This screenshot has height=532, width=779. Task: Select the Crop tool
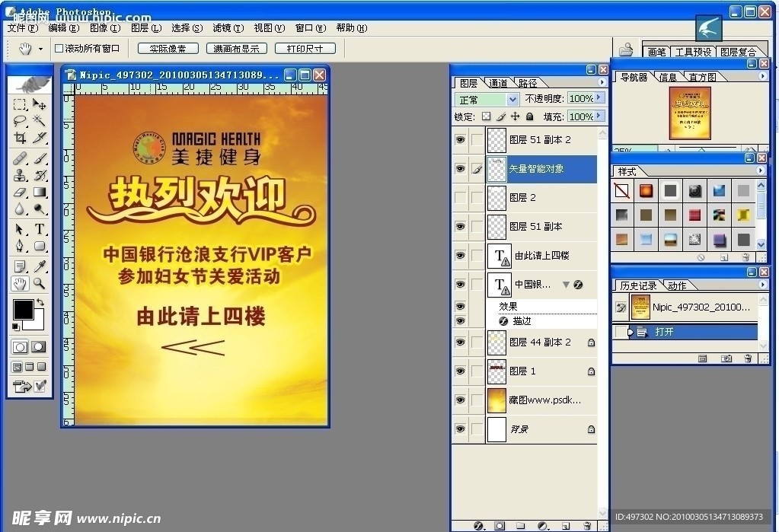pyautogui.click(x=20, y=138)
